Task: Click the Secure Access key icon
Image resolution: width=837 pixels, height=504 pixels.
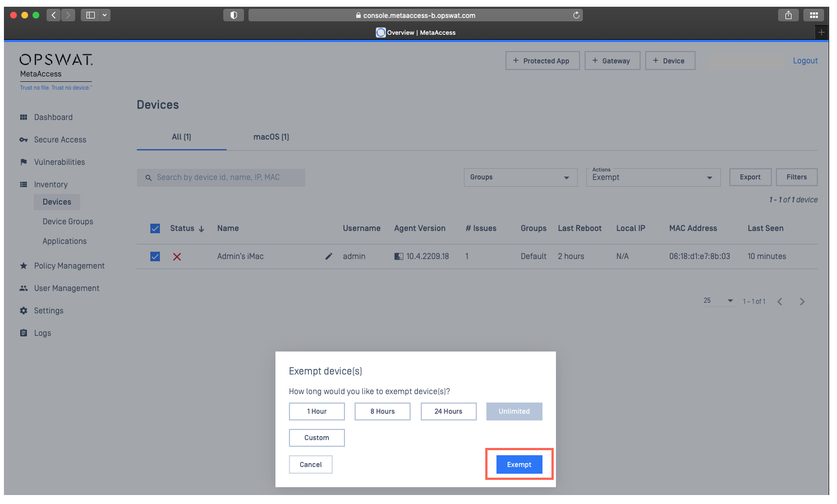Action: pyautogui.click(x=24, y=140)
